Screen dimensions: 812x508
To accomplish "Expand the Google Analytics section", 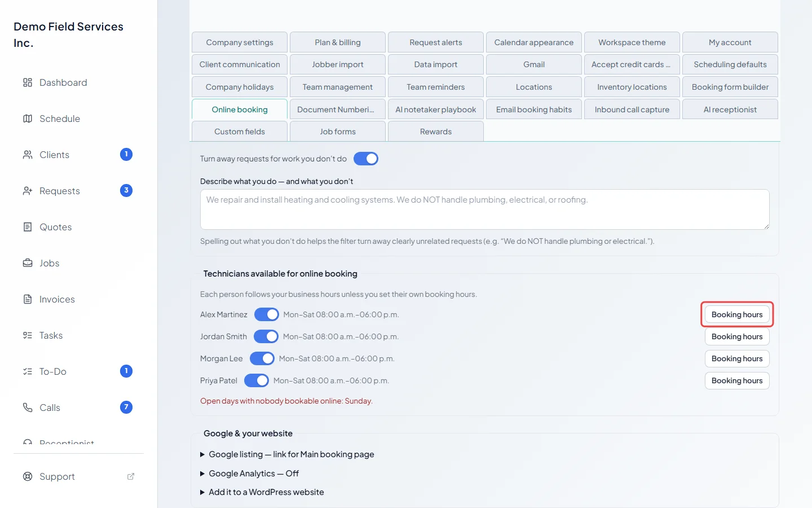I will (x=250, y=474).
